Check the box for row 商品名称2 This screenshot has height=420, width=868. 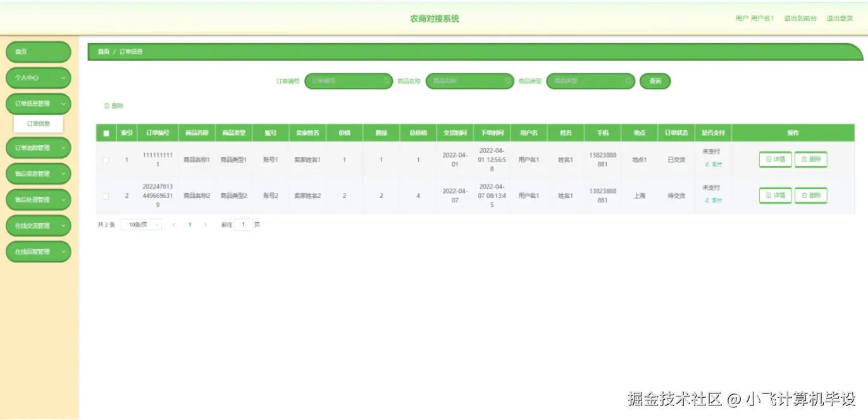[106, 196]
